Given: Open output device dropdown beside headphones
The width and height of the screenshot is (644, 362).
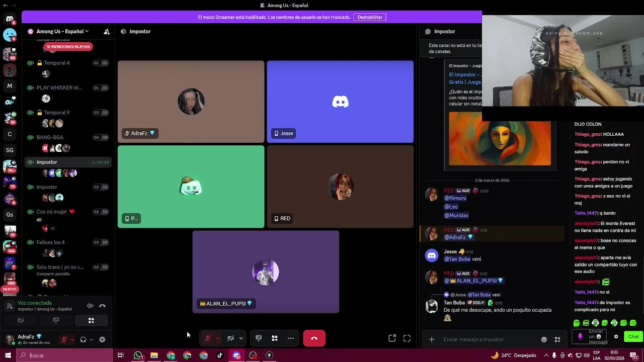Looking at the screenshot, I should pyautogui.click(x=91, y=339).
